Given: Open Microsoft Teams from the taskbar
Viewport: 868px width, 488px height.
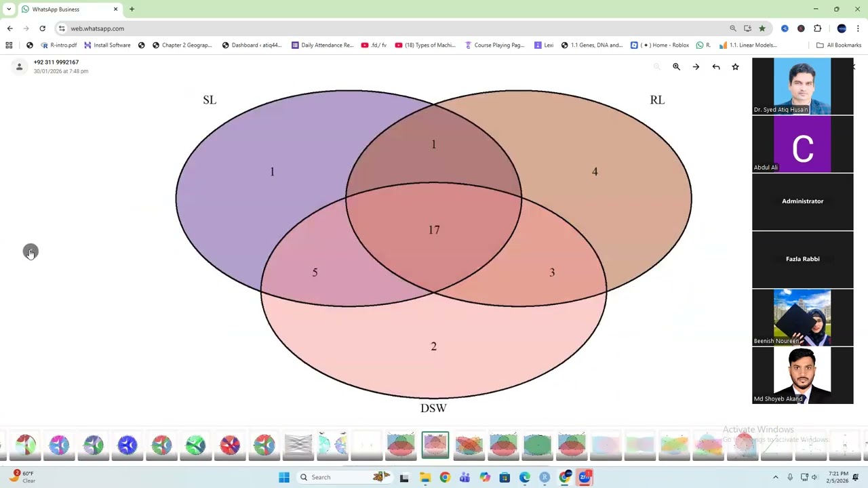Looking at the screenshot, I should tap(465, 477).
